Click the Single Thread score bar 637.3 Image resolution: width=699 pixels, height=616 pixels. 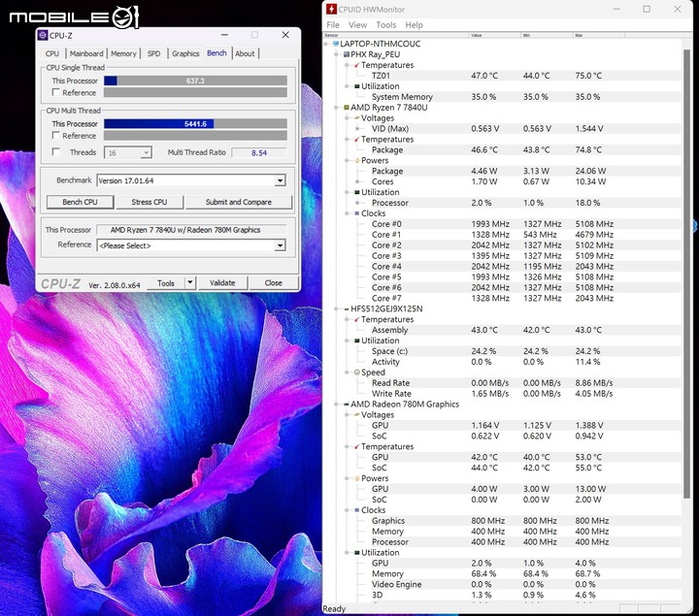coord(195,81)
